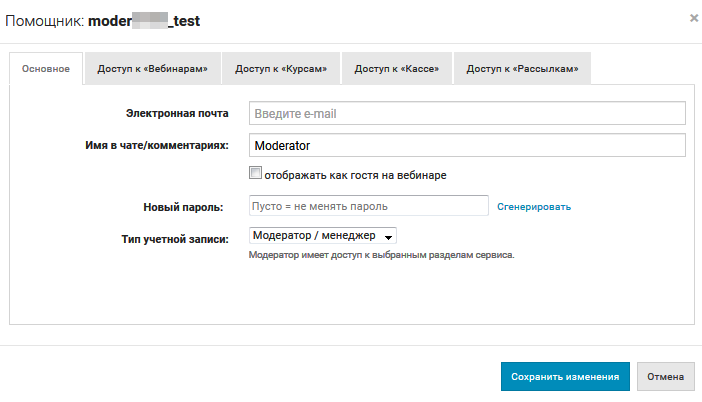Screen dimensions: 702x402
Task: Expand the Модератор / менеджер account type dropdown
Action: click(x=322, y=236)
